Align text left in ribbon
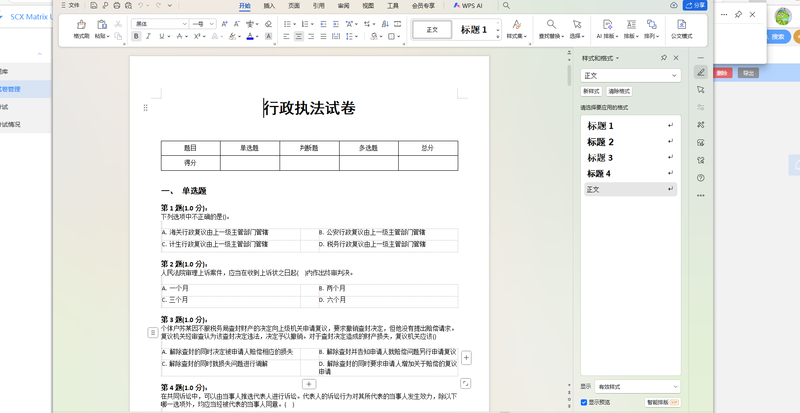Screen dimensions: 800x413 click(286, 36)
